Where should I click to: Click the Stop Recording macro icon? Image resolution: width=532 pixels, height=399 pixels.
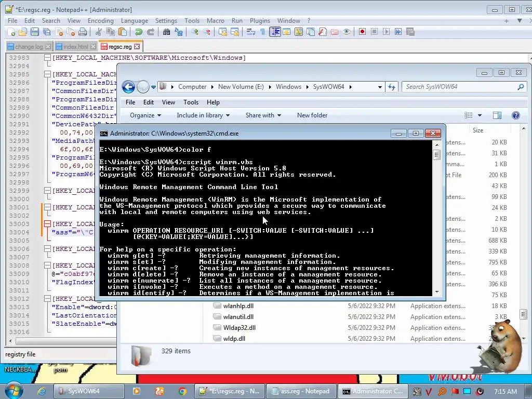[374, 32]
